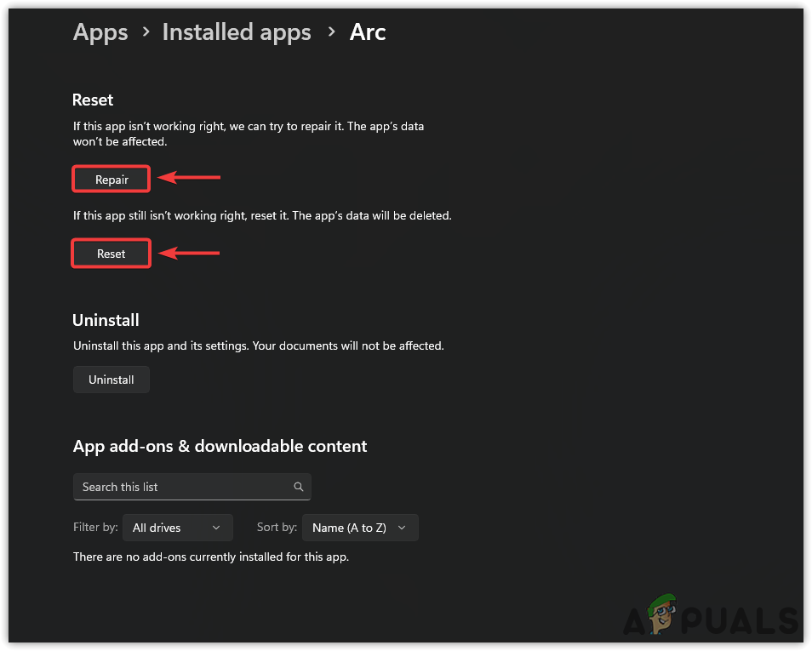The width and height of the screenshot is (812, 651).
Task: Click the Reset section heading
Action: point(93,100)
